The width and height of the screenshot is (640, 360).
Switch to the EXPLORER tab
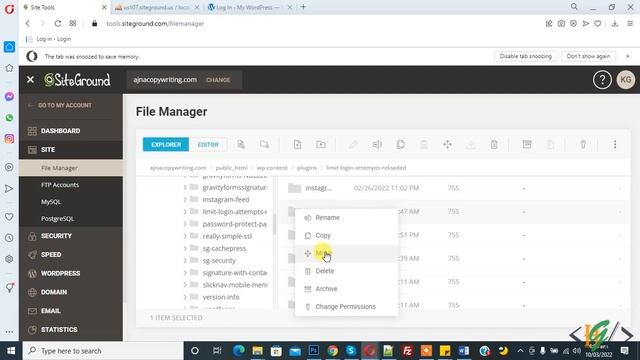(x=166, y=144)
